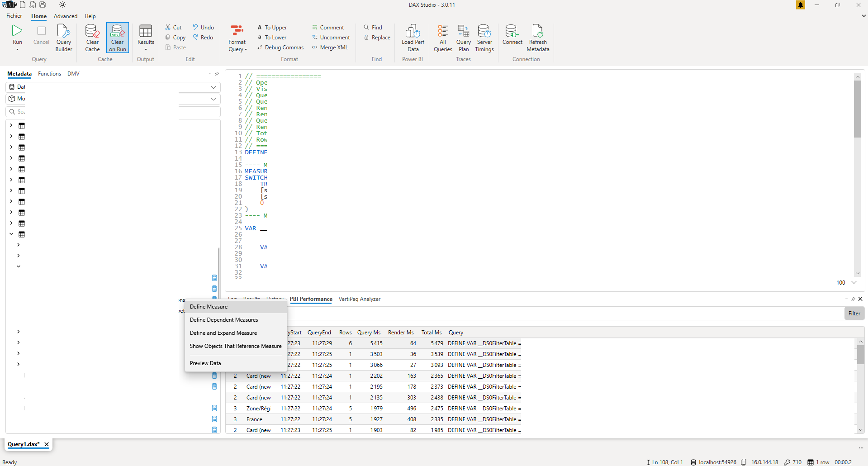Pin the Metadata pane with pushpin icon

coord(217,74)
